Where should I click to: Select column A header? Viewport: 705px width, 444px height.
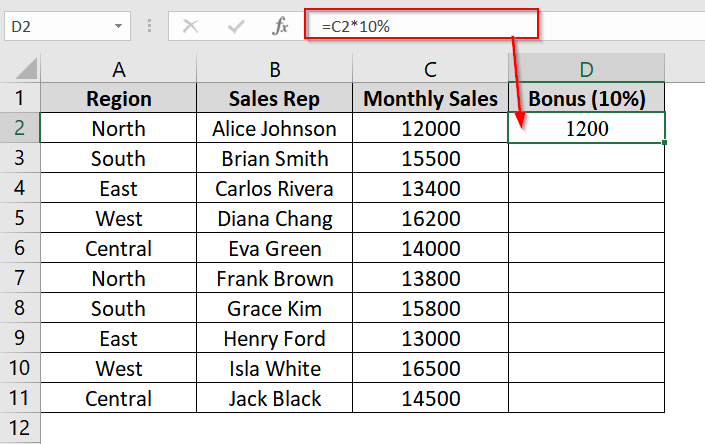tap(119, 68)
